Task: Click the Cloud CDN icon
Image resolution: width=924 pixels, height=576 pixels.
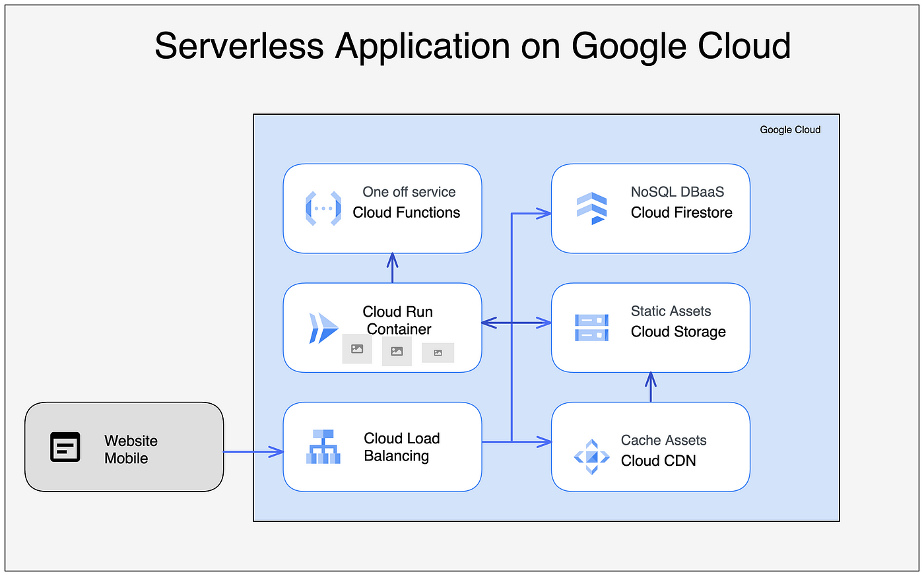Action: [x=591, y=457]
